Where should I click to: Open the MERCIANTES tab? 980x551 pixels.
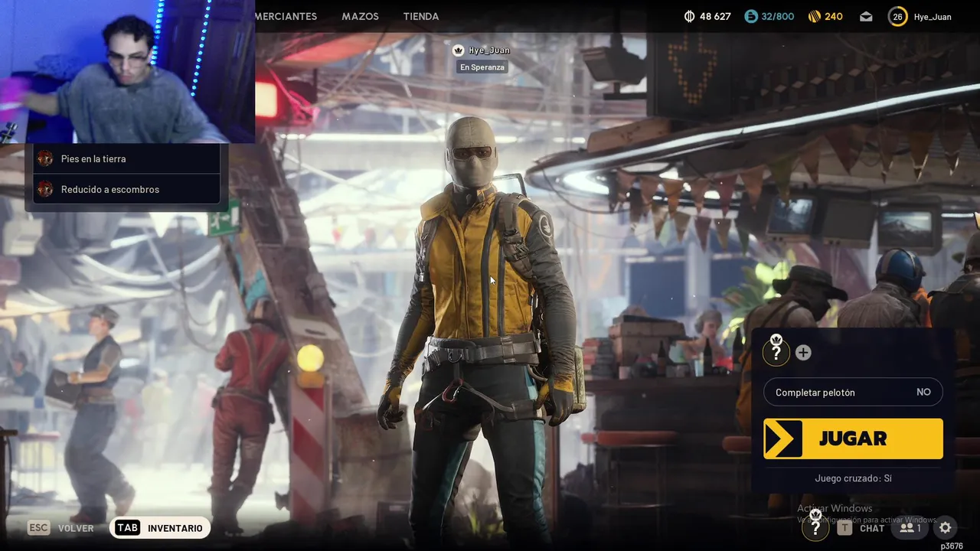click(286, 16)
